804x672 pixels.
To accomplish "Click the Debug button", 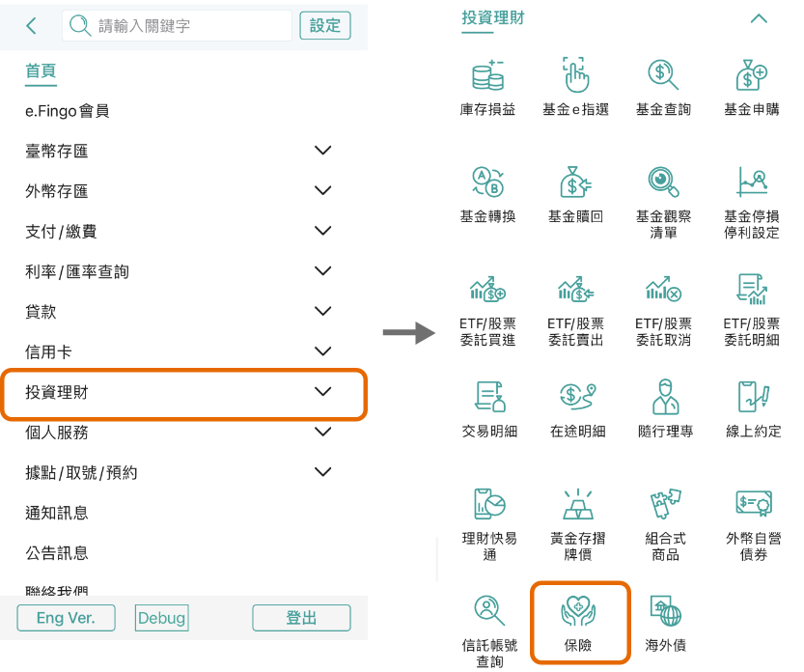I will pyautogui.click(x=161, y=618).
